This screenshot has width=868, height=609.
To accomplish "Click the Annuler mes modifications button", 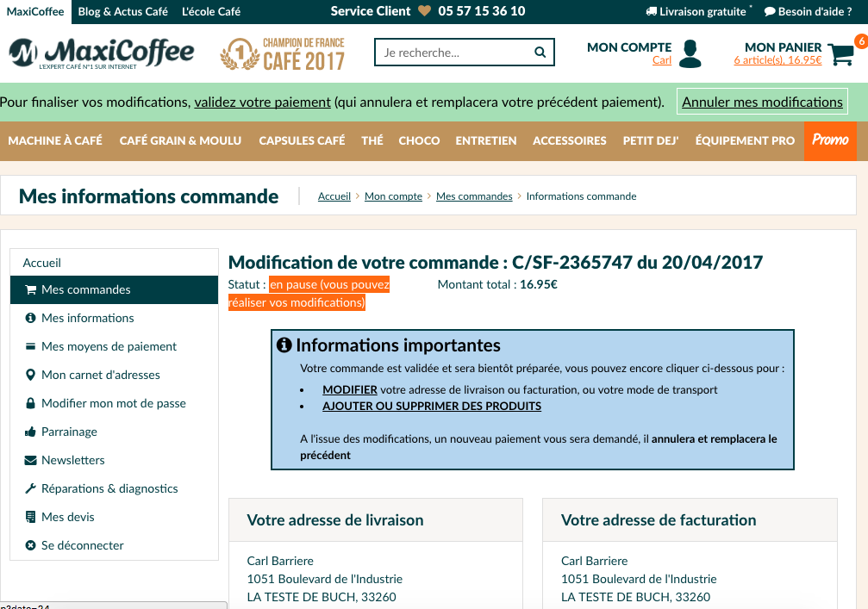I will (762, 102).
